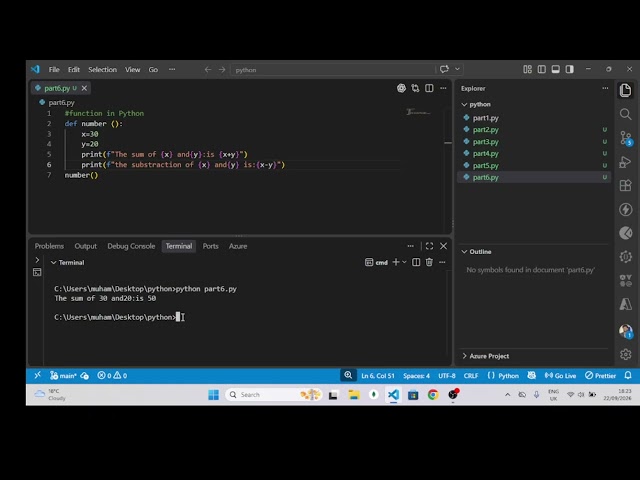Switch to the Ports tab
The image size is (640, 480).
(x=210, y=246)
